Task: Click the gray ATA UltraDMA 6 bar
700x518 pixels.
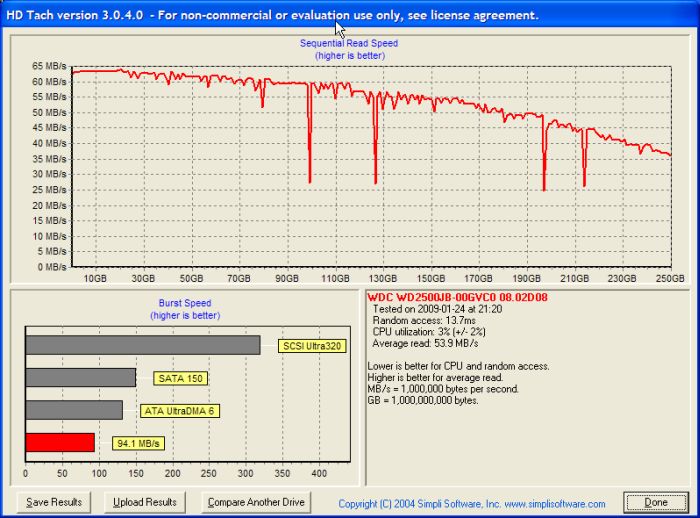Action: (74, 410)
